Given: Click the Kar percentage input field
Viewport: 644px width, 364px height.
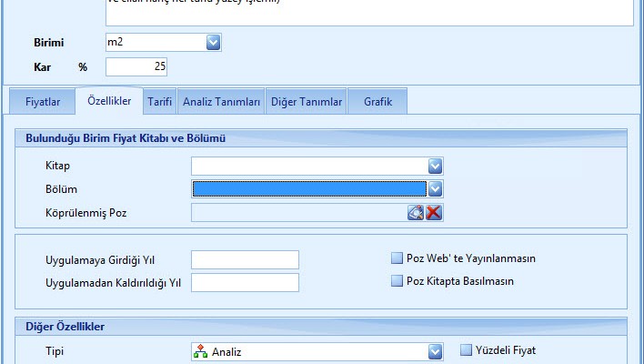Looking at the screenshot, I should [x=136, y=66].
